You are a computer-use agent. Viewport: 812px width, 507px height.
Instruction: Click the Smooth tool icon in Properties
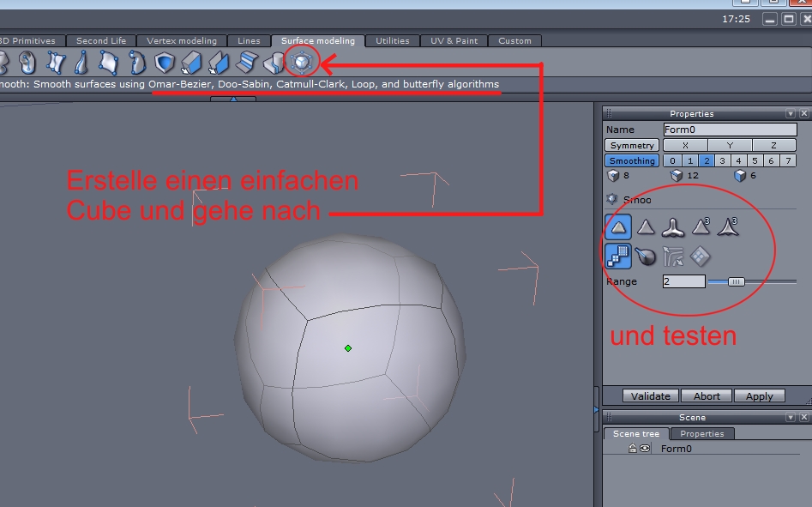tap(612, 199)
